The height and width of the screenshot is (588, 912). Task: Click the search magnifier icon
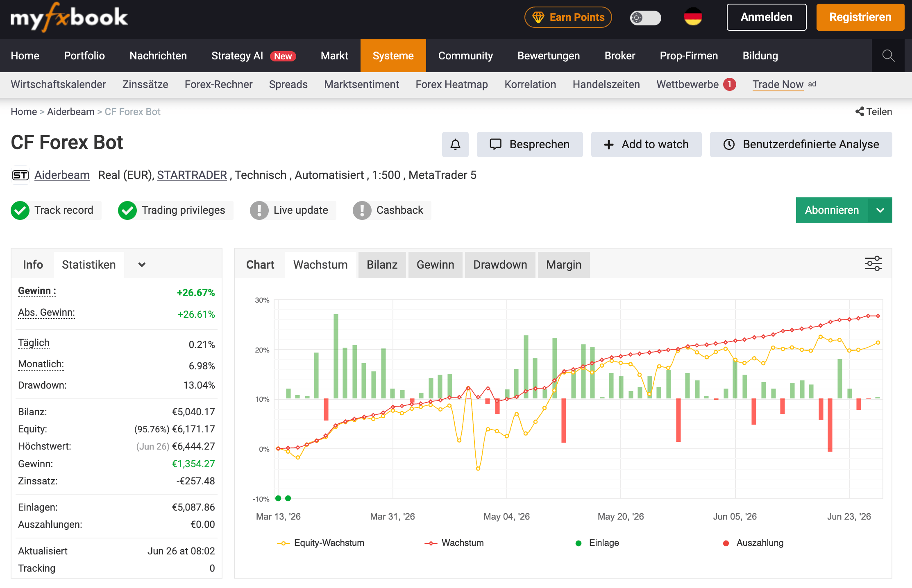point(888,56)
